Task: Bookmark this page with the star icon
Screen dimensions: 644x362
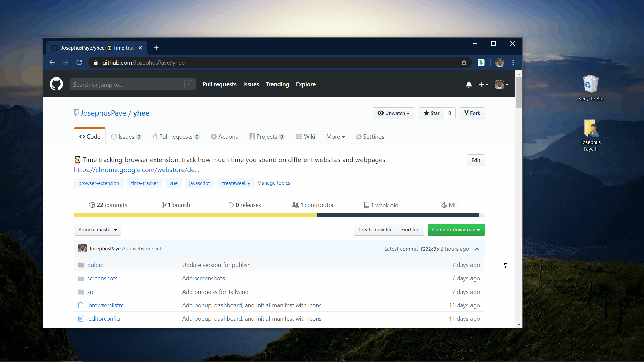Action: pyautogui.click(x=464, y=63)
